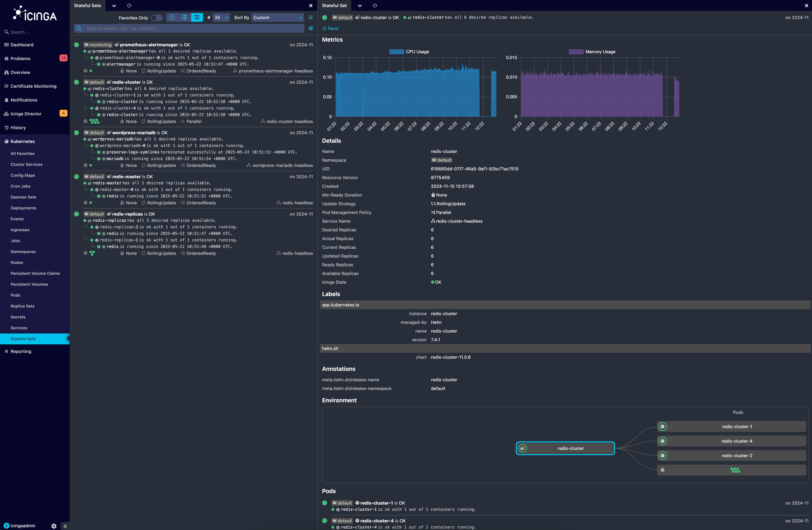The height and width of the screenshot is (530, 812).
Task: Open Cluster Services list
Action: pyautogui.click(x=27, y=165)
